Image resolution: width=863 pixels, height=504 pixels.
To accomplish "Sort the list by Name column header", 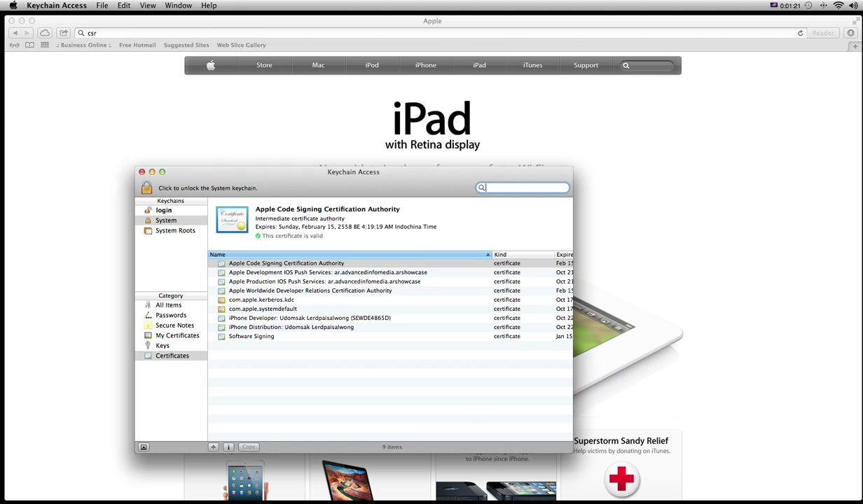I will [350, 255].
